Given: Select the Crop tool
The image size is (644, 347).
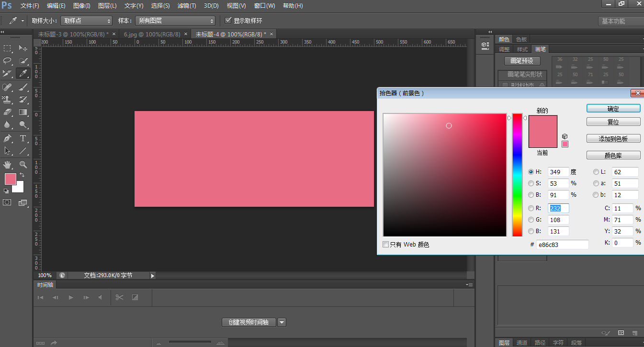Looking at the screenshot, I should coord(8,73).
